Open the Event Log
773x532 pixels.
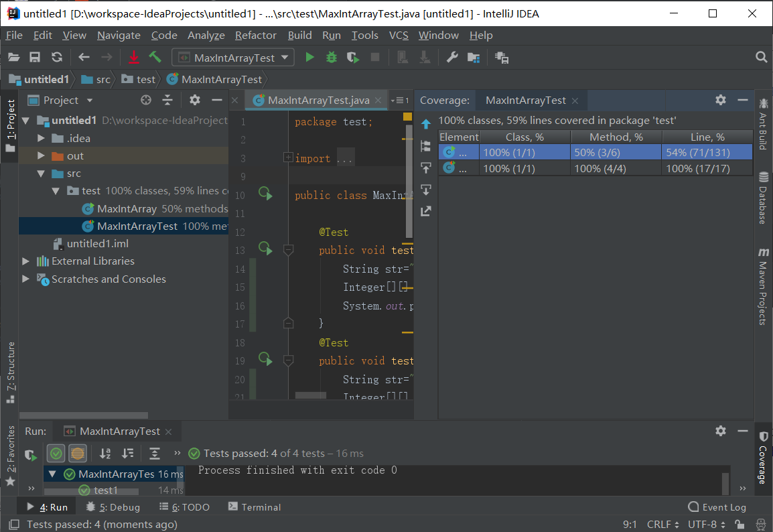coord(717,507)
